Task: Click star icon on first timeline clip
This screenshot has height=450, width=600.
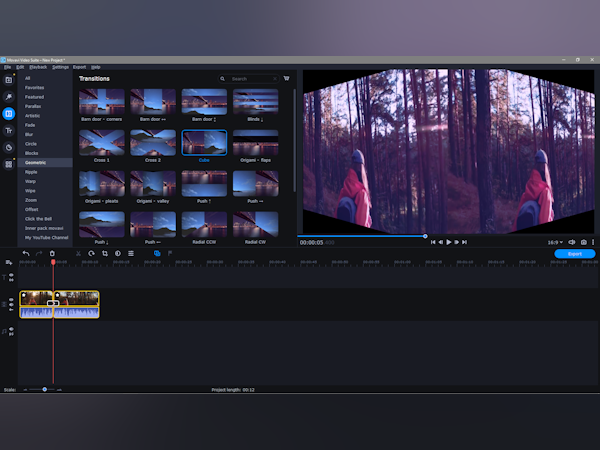Action: (x=24, y=295)
